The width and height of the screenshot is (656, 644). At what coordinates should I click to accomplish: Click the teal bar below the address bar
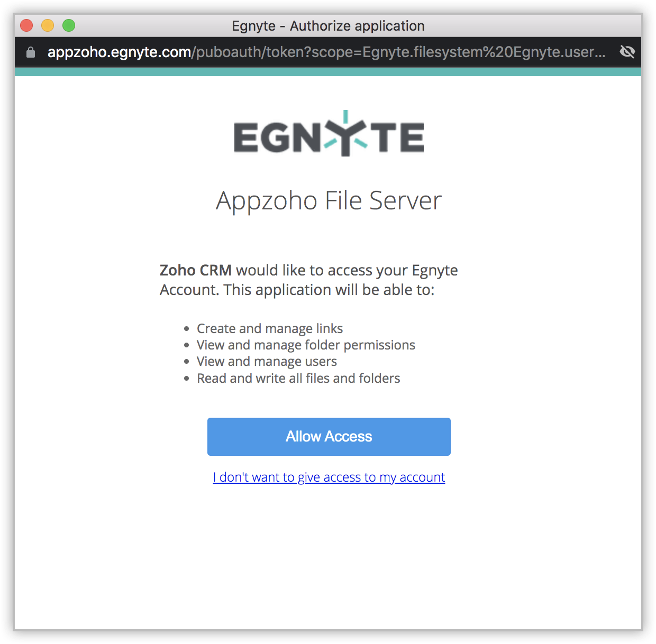tap(328, 72)
